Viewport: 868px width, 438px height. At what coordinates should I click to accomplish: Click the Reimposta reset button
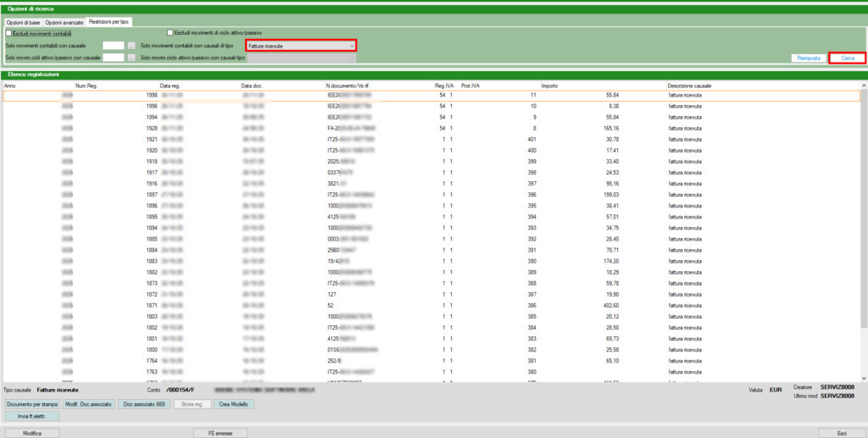pos(807,58)
